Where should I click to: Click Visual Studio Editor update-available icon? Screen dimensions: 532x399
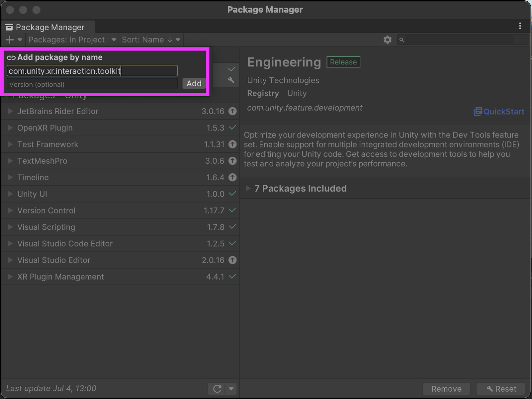(x=232, y=260)
